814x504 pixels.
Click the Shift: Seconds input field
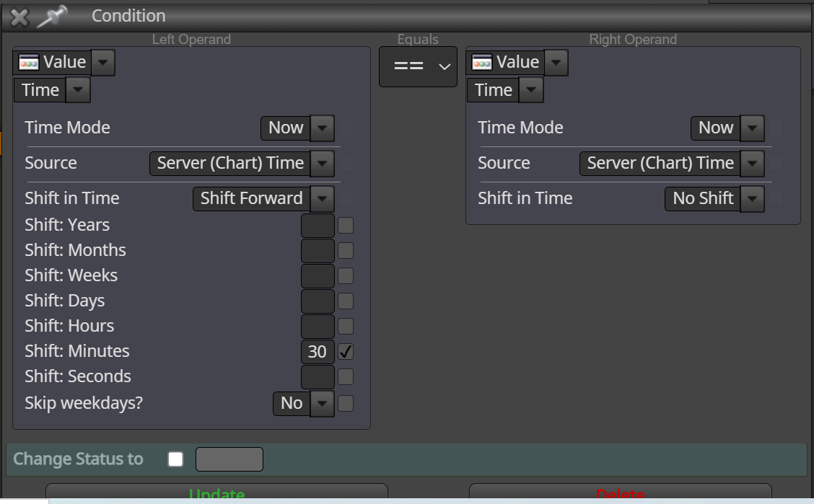coord(318,376)
